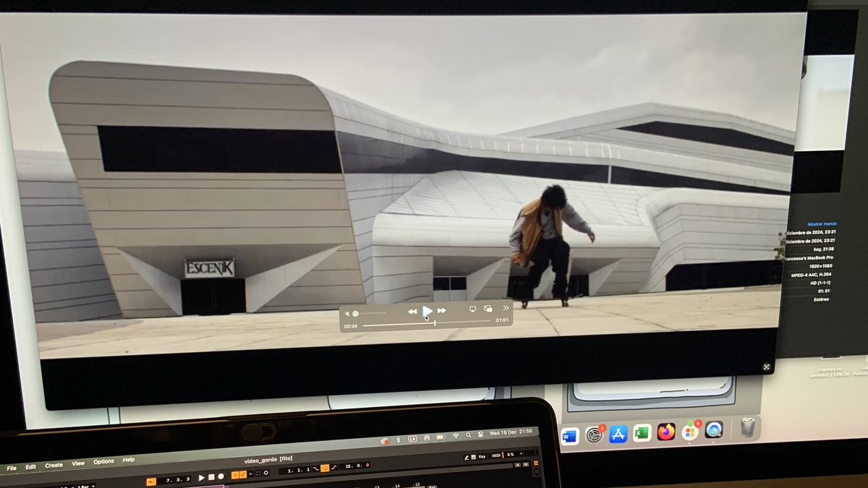This screenshot has width=868, height=488.
Task: Toggle Ableton automation arm button
Action: (x=243, y=474)
